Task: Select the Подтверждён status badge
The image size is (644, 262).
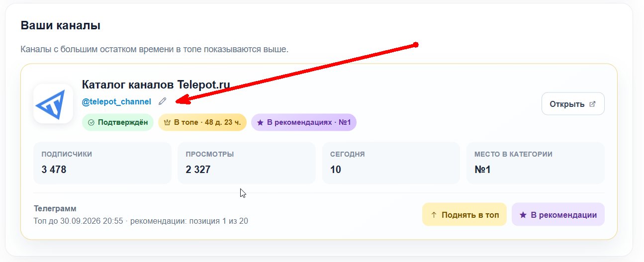Action: 118,122
